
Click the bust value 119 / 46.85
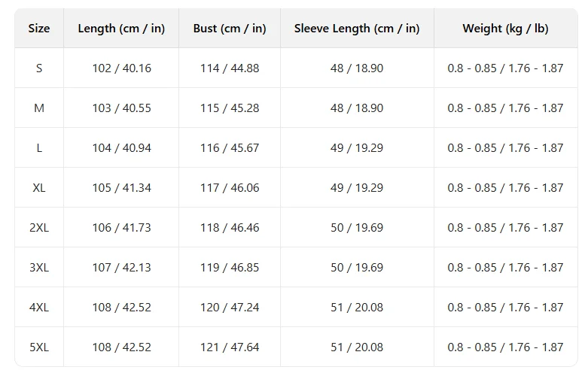pyautogui.click(x=230, y=268)
